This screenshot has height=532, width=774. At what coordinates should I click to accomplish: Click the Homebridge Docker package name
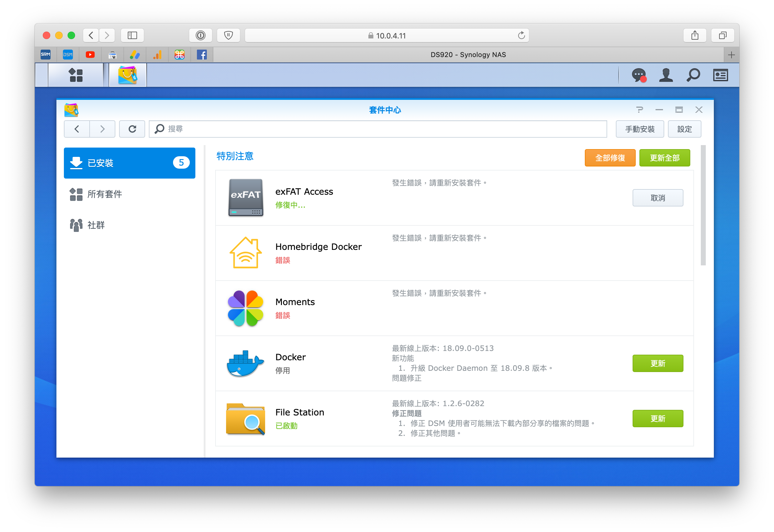318,247
